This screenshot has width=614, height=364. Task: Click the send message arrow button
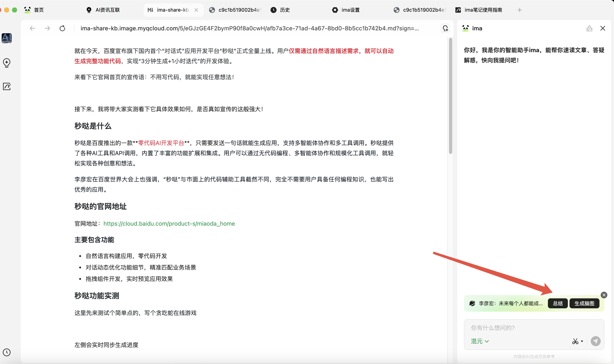[x=595, y=341]
